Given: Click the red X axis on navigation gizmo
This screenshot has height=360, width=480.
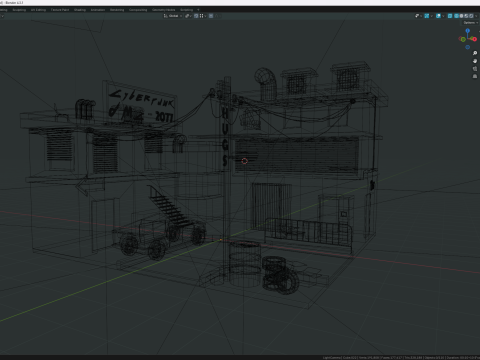Looking at the screenshot, I should pos(475,39).
